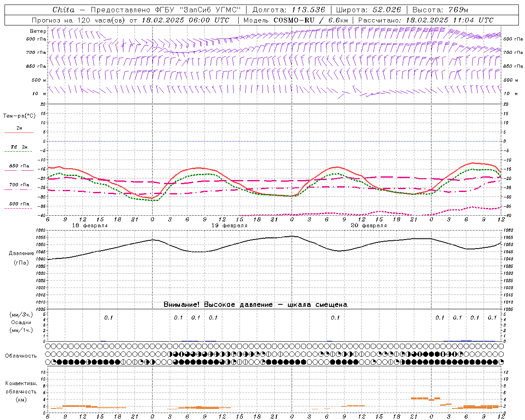
Task: Click the "Td 2м" dew point legend entry
Action: tap(19, 147)
